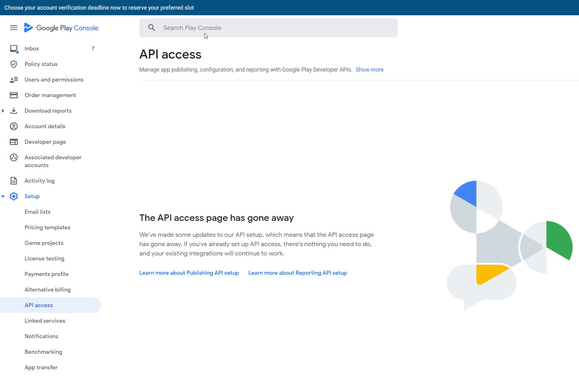Collapse the Setup section
Screen dimensions: 579x392
coord(3,196)
